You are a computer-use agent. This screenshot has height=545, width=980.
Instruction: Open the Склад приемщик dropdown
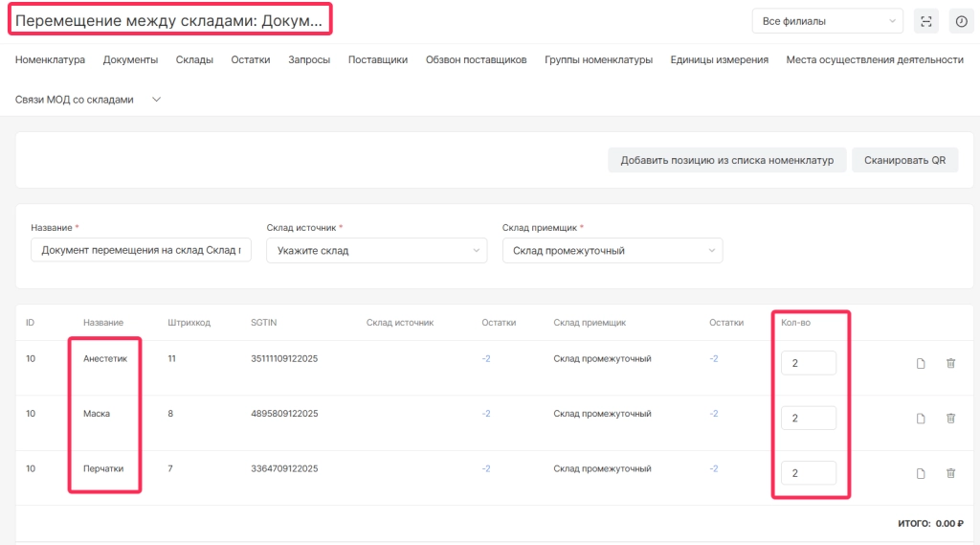point(612,251)
